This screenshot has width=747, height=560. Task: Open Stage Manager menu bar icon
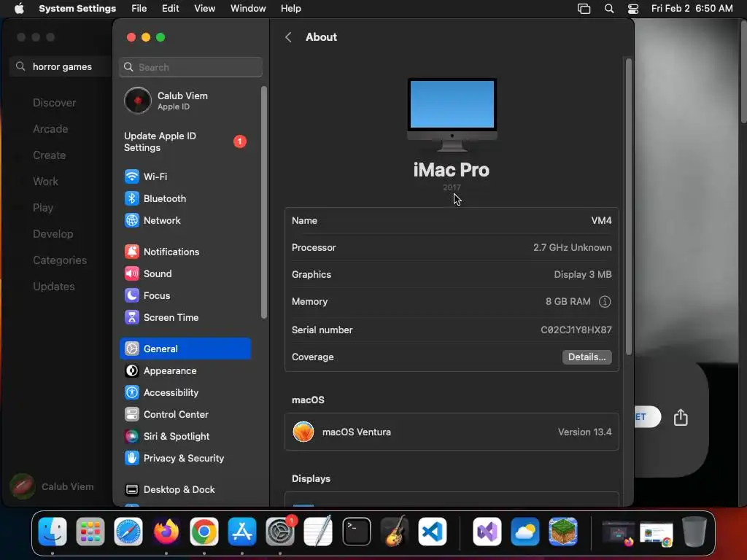click(584, 9)
